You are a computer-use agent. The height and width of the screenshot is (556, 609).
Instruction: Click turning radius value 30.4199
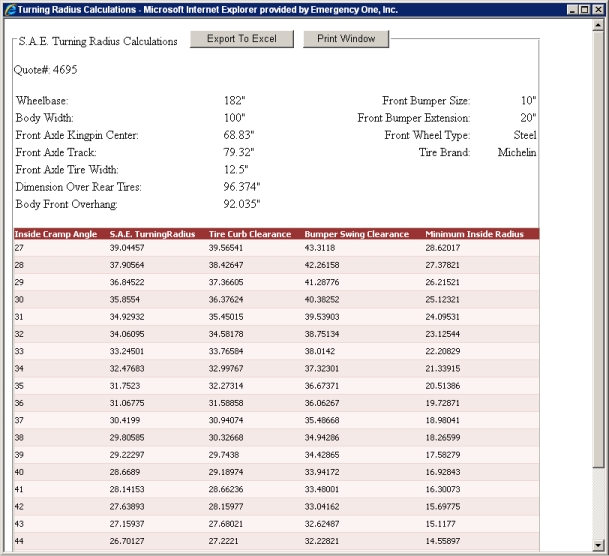[x=125, y=420]
